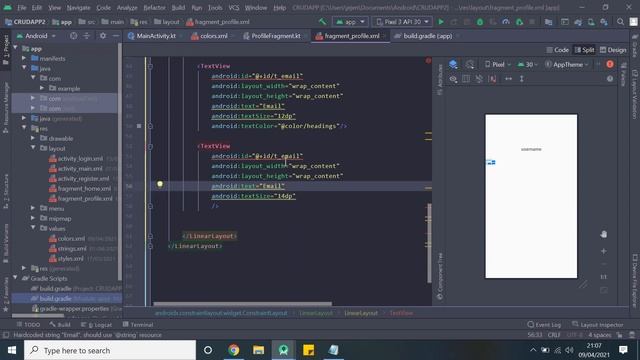
Task: Click the hammer Make Project icon
Action: (322, 22)
